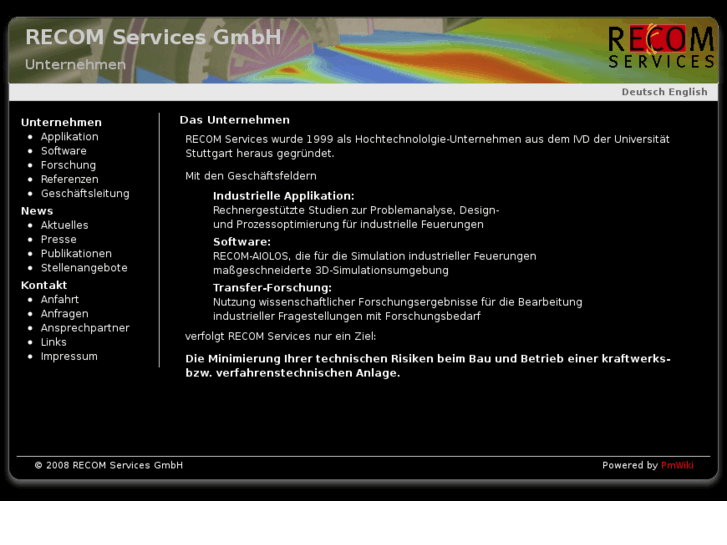This screenshot has height=545, width=727.
Task: Open the Unternehmen sidebar heading
Action: [x=61, y=122]
